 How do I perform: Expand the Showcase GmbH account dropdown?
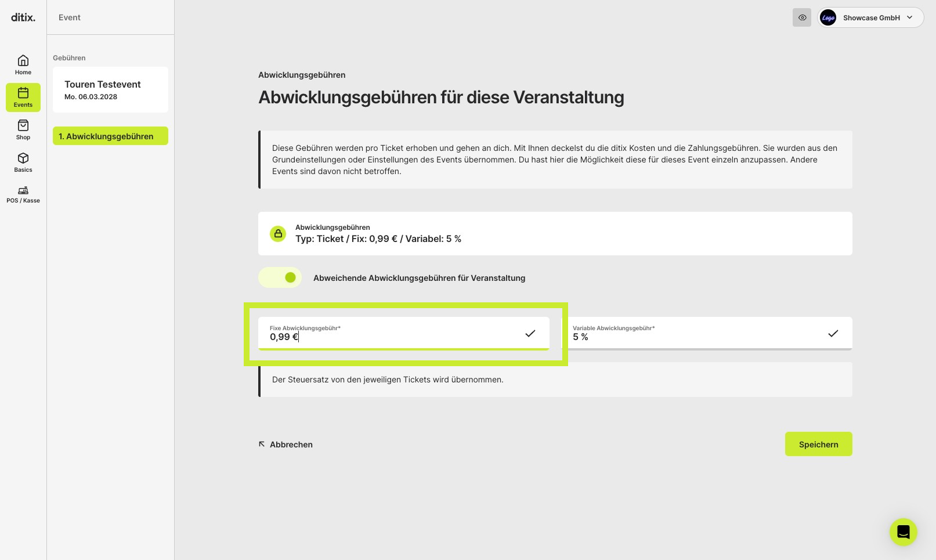(x=870, y=17)
